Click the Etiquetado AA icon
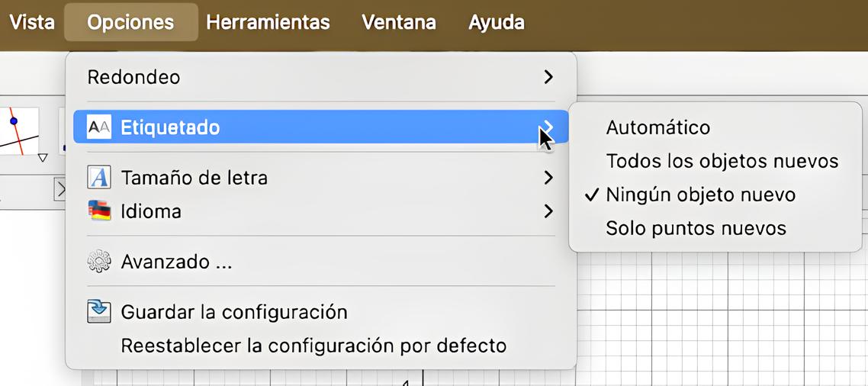This screenshot has height=386, width=868. pyautogui.click(x=99, y=127)
